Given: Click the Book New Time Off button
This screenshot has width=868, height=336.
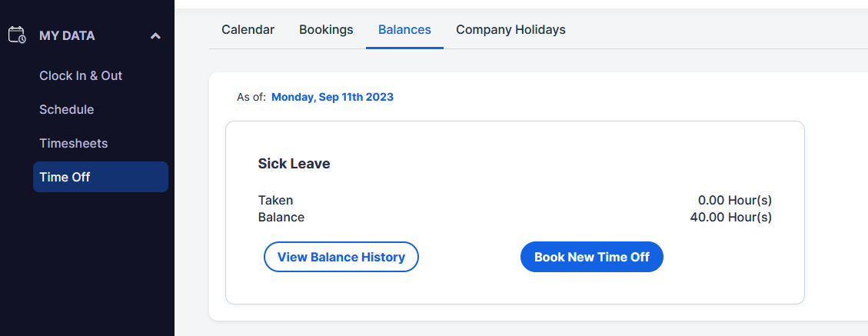Looking at the screenshot, I should pyautogui.click(x=592, y=257).
